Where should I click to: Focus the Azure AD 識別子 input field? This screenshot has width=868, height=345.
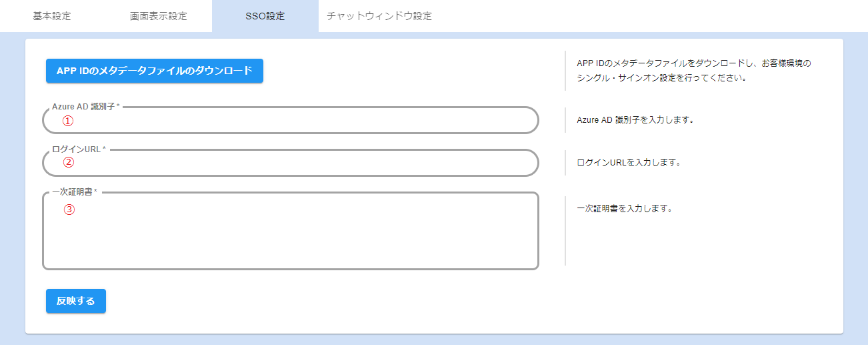300,121
